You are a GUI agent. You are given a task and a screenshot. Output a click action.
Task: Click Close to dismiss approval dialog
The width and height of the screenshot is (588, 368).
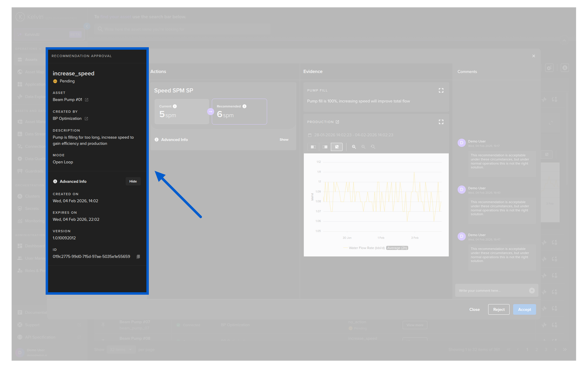pos(474,309)
